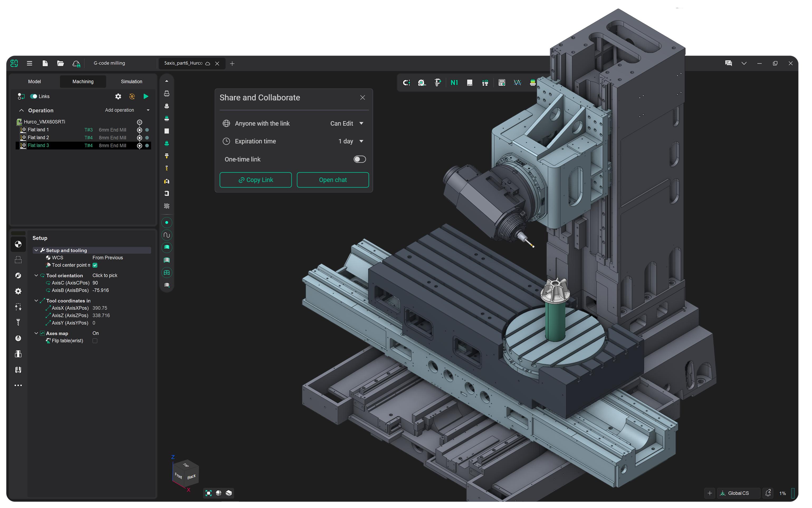The image size is (812, 508).
Task: Collapse the Tool orientation tree group
Action: [36, 275]
